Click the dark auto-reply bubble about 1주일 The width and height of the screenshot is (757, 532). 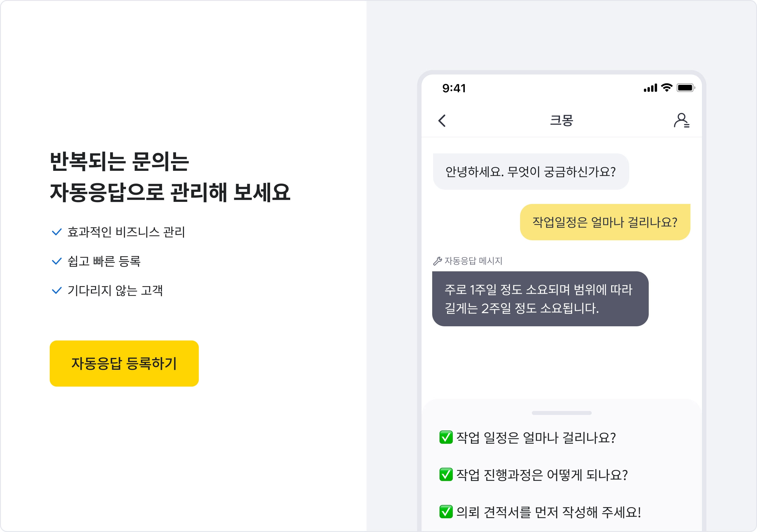pyautogui.click(x=540, y=299)
